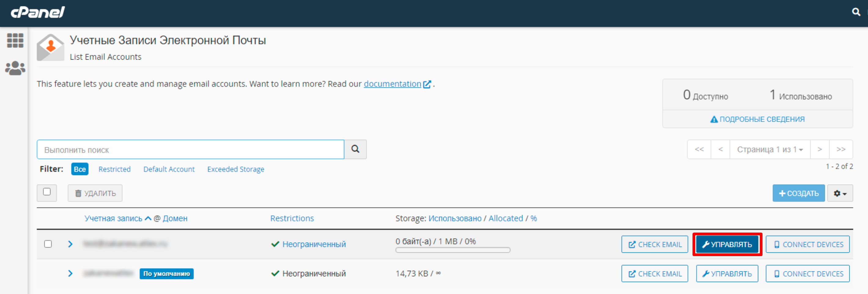Click the 0 Доступно counter
This screenshot has height=294, width=868.
pos(705,95)
